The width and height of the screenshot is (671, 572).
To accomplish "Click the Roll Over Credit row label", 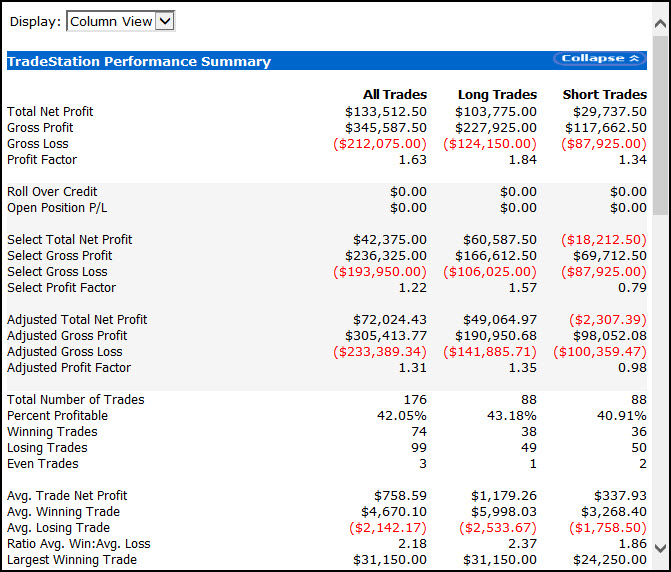I will pos(52,192).
